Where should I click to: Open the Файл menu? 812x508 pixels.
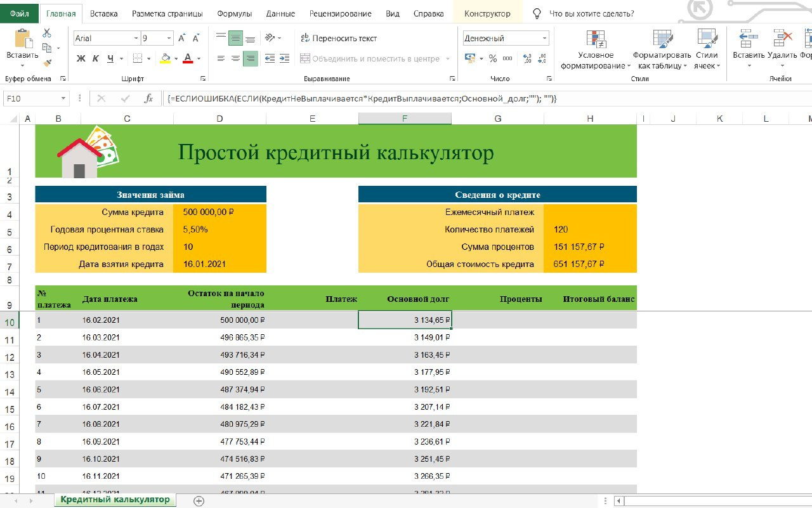[19, 13]
